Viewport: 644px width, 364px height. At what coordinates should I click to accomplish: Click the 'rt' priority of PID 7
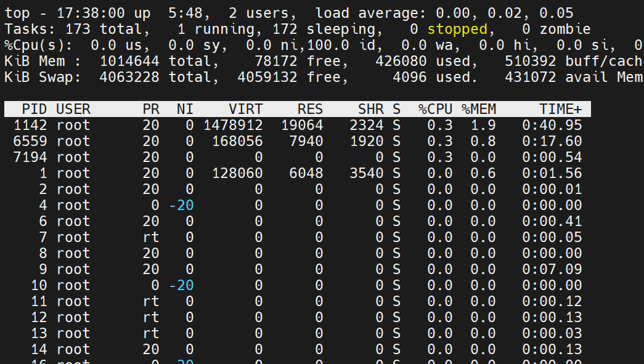(x=150, y=238)
